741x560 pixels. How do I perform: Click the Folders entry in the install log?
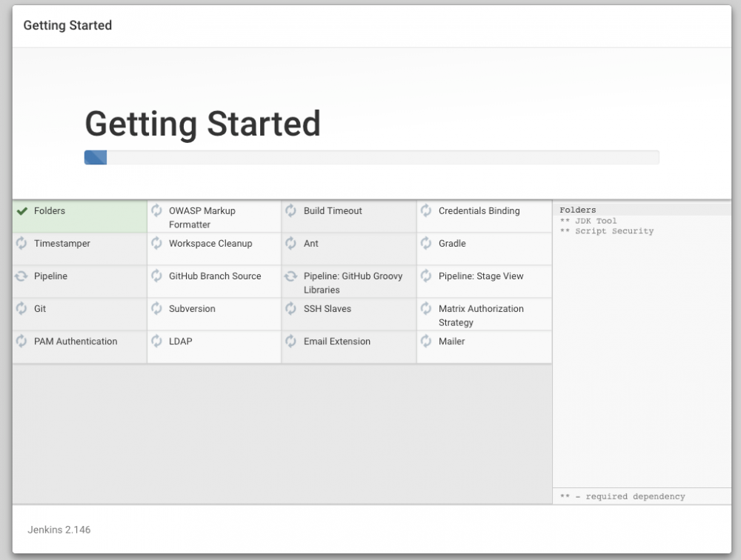point(578,210)
